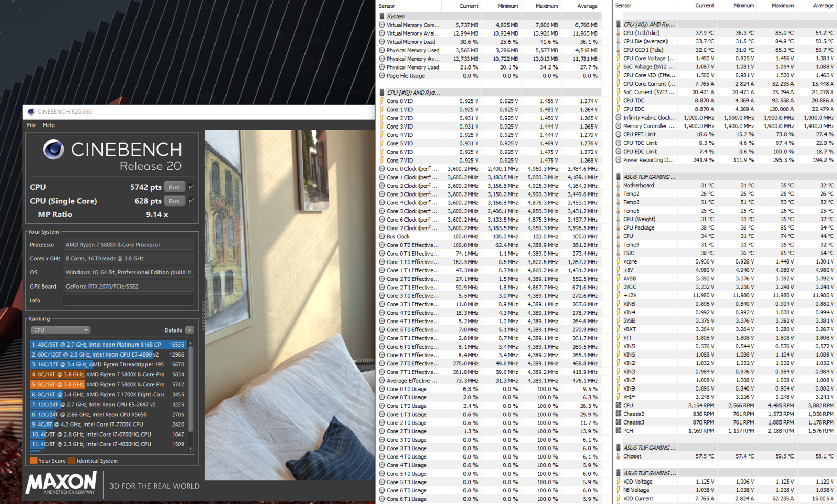Click lightning icon for Vcore row

coord(618,261)
